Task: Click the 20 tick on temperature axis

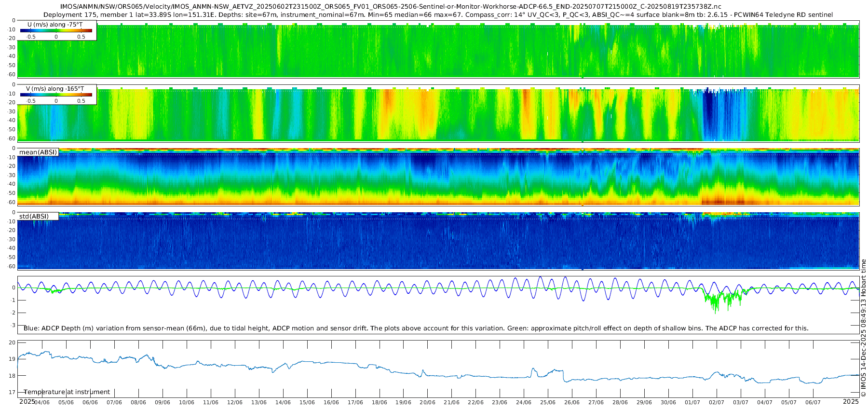Action: [x=12, y=342]
